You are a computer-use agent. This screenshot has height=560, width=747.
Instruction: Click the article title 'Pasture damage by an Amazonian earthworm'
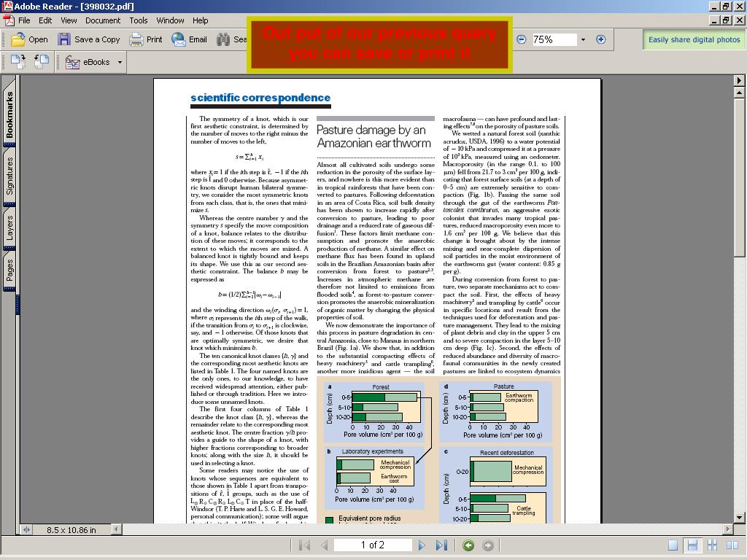374,136
